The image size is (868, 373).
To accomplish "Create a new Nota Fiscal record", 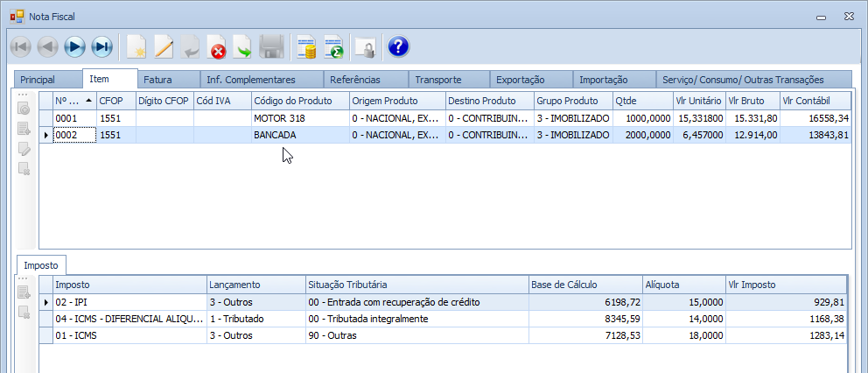I will click(x=136, y=46).
